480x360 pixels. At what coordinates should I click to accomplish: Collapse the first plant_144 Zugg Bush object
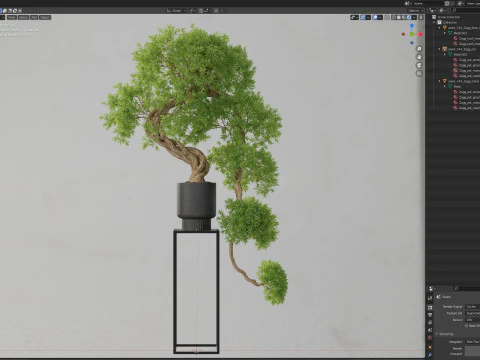click(440, 28)
